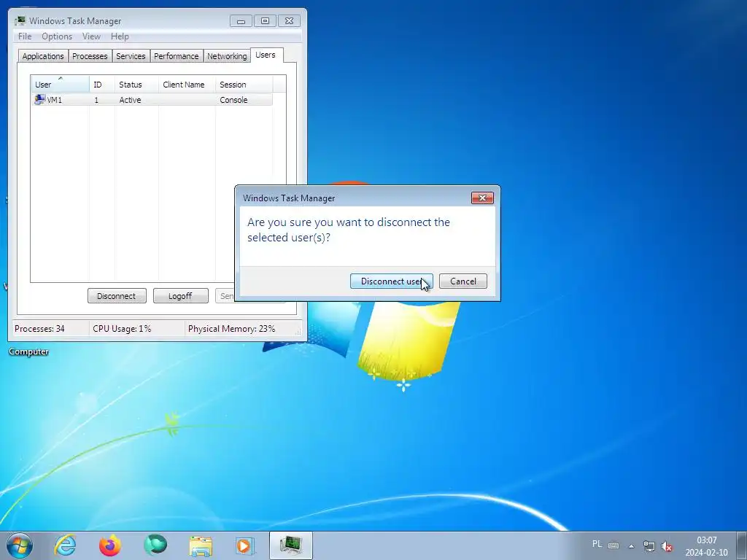The width and height of the screenshot is (747, 560).
Task: Switch to the Networking tab
Action: tap(227, 55)
